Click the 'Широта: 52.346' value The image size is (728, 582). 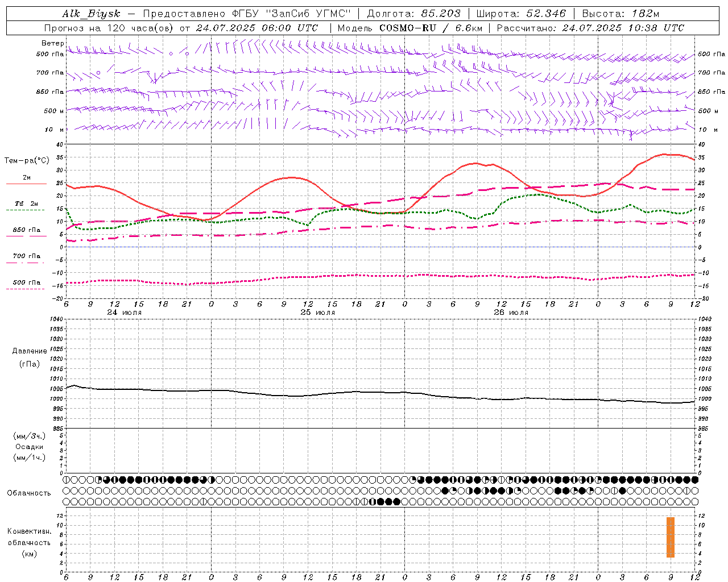click(521, 14)
